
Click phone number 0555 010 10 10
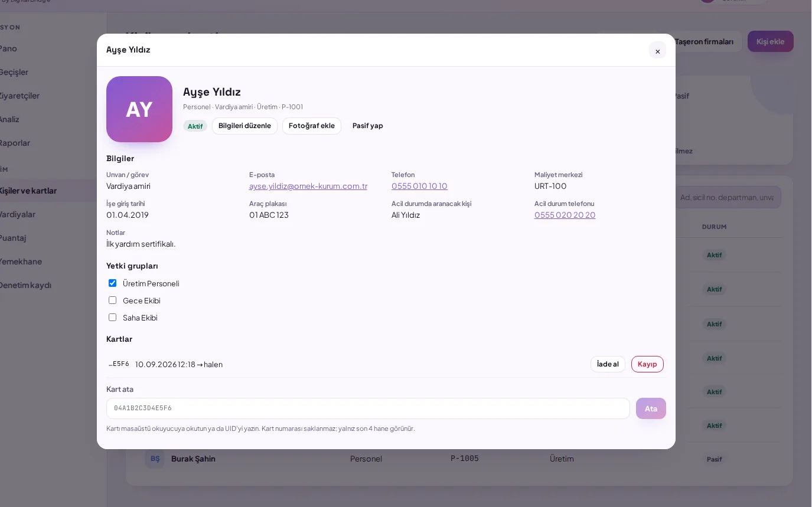coord(419,186)
